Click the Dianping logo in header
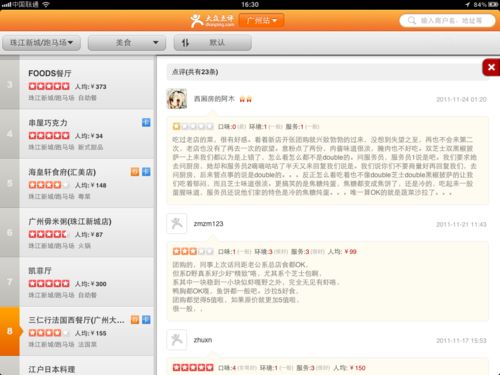Screen dimensions: 500x375 pos(212,21)
